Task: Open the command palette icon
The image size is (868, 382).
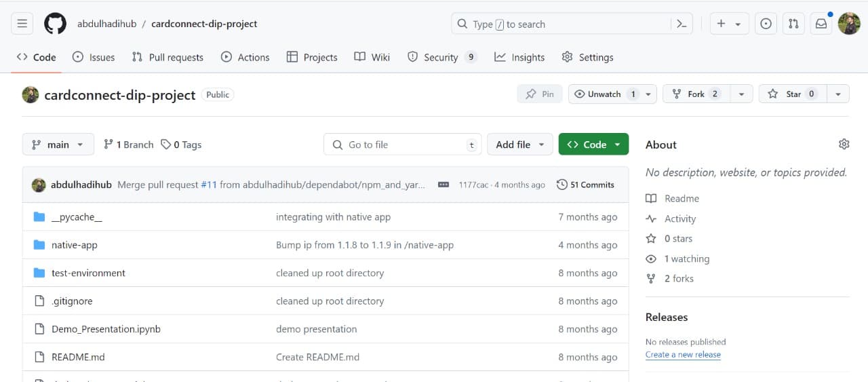Action: [682, 24]
